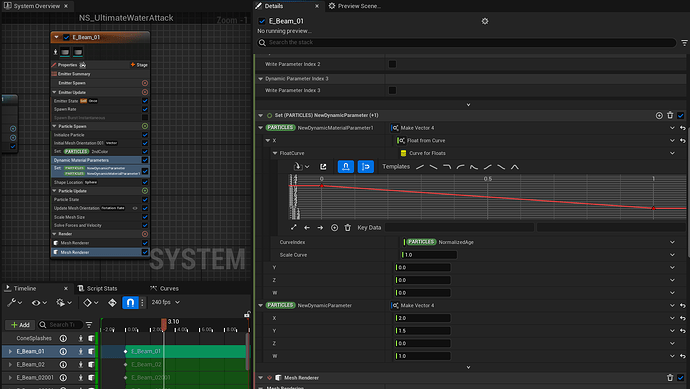Disable the Spawn Rate module checkbox
Image resolution: width=690 pixels, height=389 pixels.
tap(145, 109)
